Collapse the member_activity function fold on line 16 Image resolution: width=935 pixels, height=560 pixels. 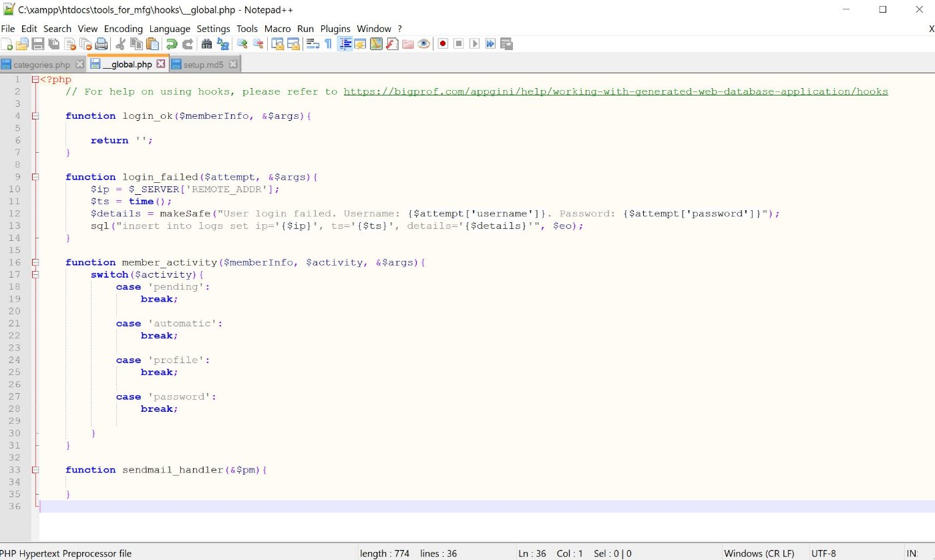[35, 262]
